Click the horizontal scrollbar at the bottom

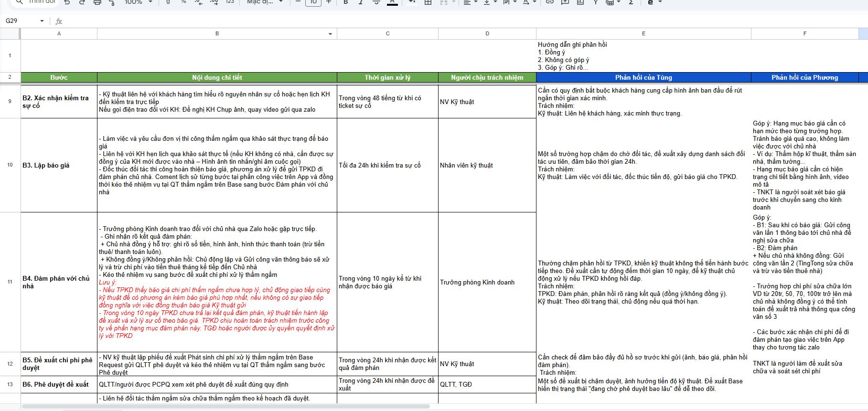point(225,407)
